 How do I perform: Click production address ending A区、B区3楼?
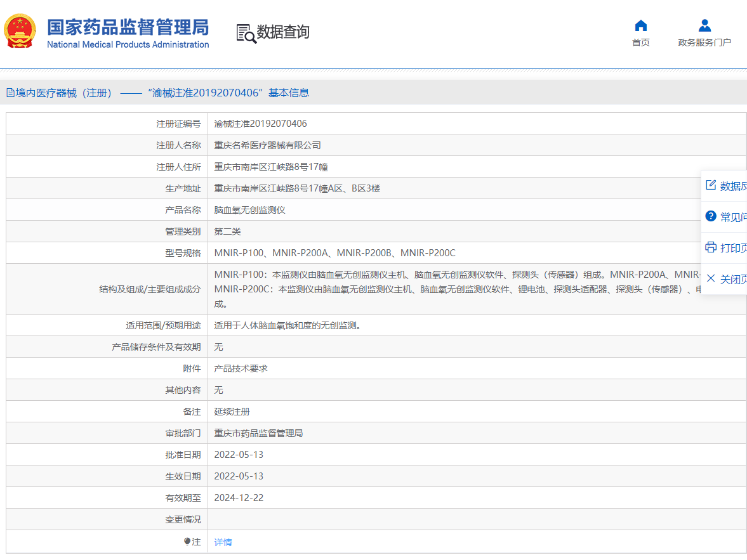[297, 188]
